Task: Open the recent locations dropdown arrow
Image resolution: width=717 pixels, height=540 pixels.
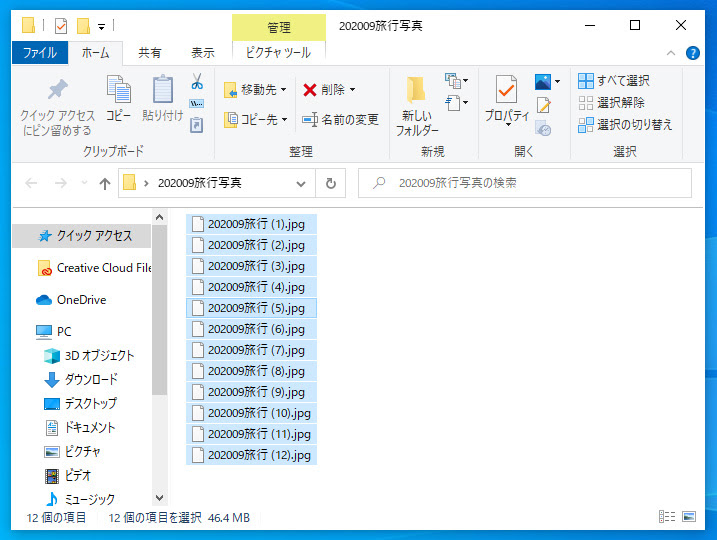Action: [84, 183]
